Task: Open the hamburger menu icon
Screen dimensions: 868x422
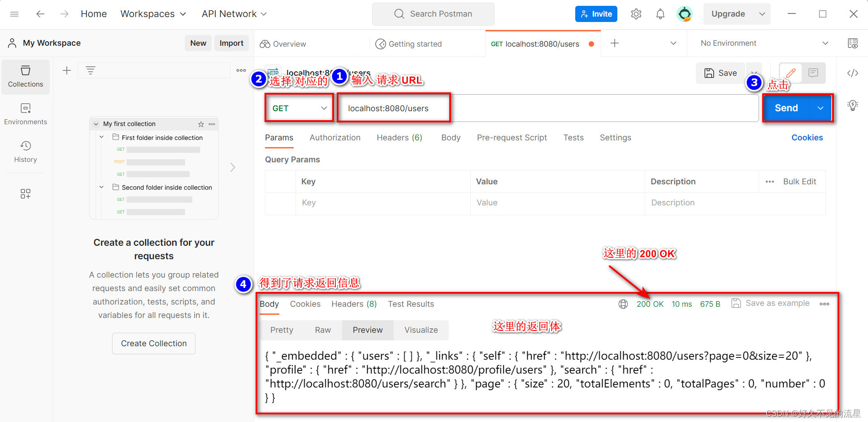Action: click(x=14, y=14)
